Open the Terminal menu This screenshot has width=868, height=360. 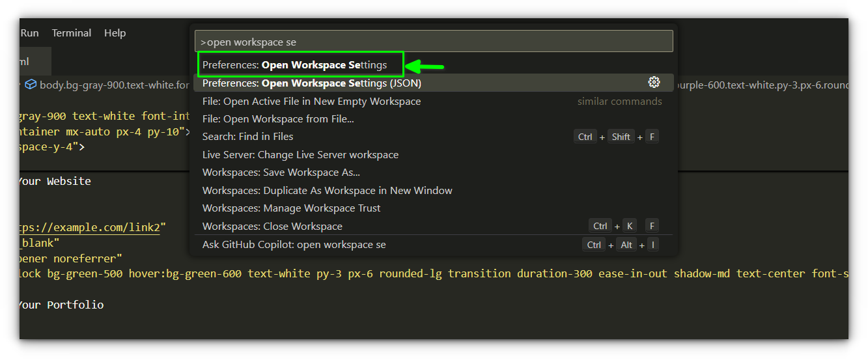pyautogui.click(x=72, y=33)
